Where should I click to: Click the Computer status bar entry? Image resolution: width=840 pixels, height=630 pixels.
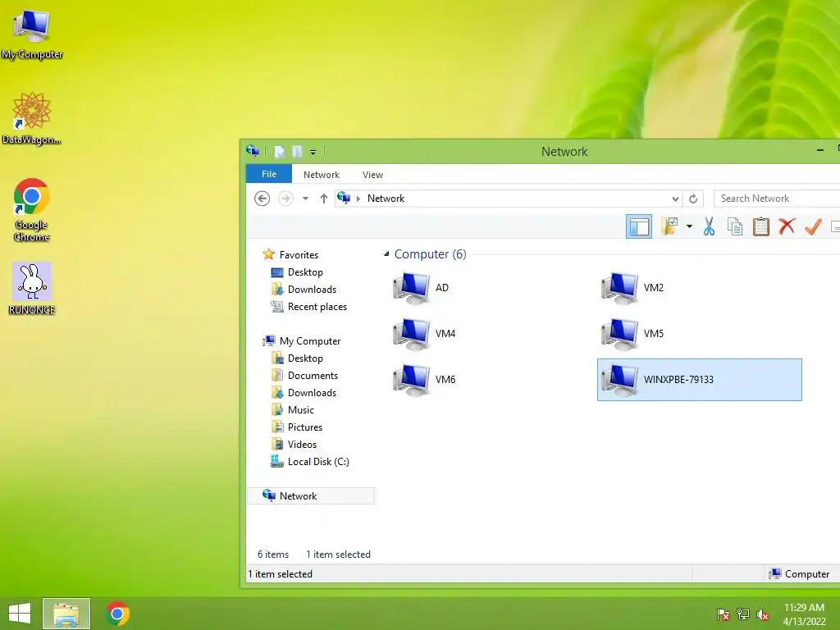pyautogui.click(x=799, y=573)
